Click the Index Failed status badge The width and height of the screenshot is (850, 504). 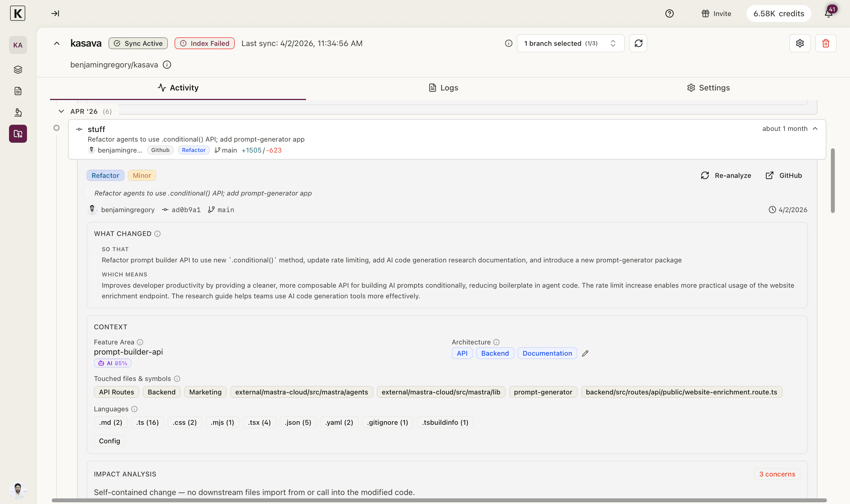pyautogui.click(x=205, y=44)
